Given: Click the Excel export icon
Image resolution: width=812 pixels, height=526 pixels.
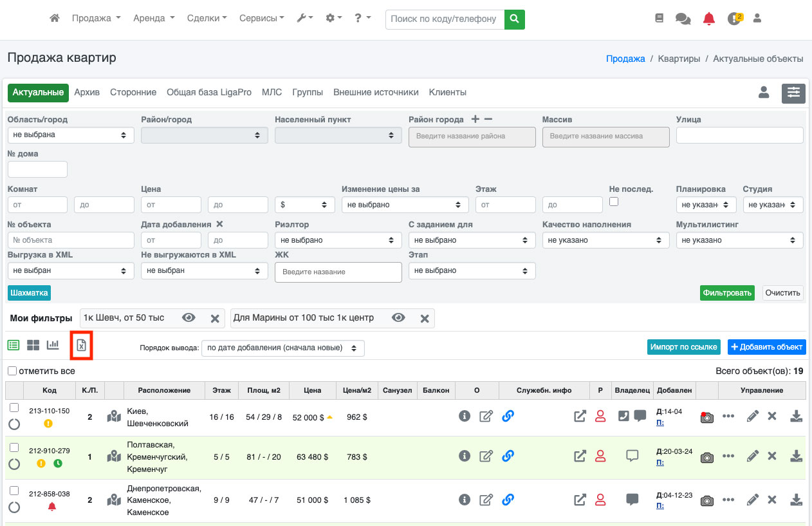Looking at the screenshot, I should click(x=81, y=346).
